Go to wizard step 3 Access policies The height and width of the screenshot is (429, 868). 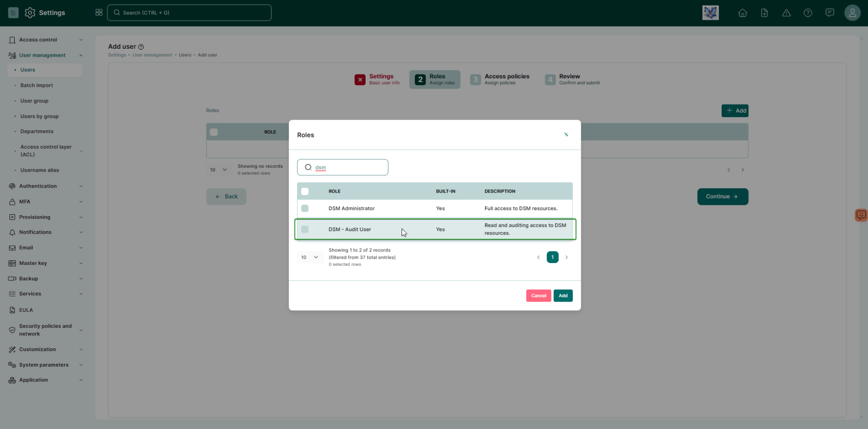click(500, 79)
